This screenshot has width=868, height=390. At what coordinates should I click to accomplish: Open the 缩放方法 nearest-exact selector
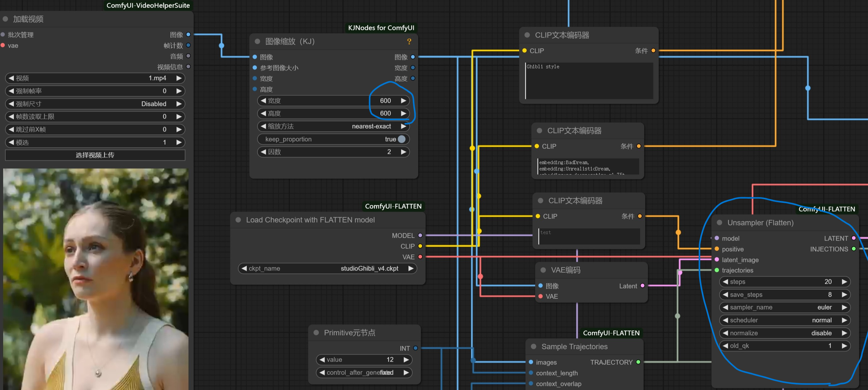pos(333,126)
